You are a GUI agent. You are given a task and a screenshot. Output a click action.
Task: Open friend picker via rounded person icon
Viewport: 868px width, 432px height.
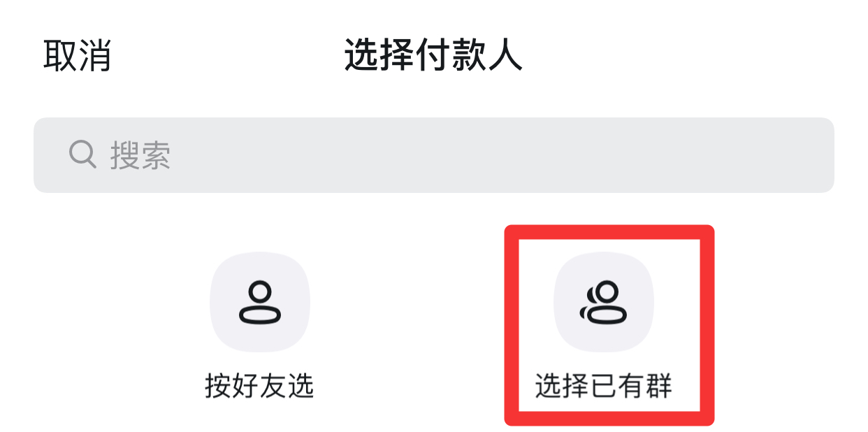click(259, 303)
